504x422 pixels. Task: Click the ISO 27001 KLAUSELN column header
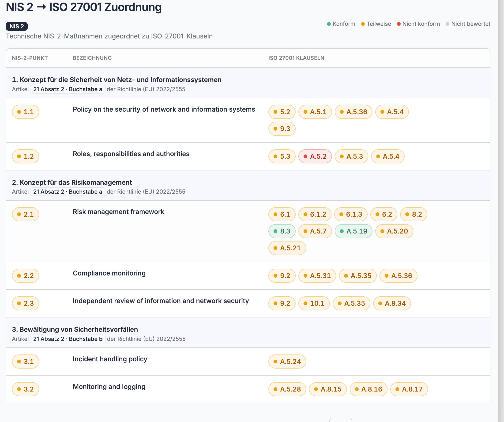(x=296, y=58)
